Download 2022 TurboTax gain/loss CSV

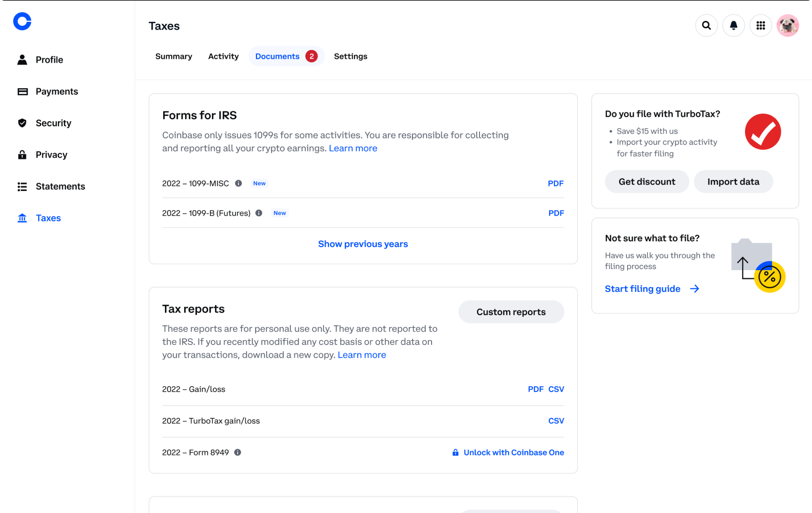556,421
